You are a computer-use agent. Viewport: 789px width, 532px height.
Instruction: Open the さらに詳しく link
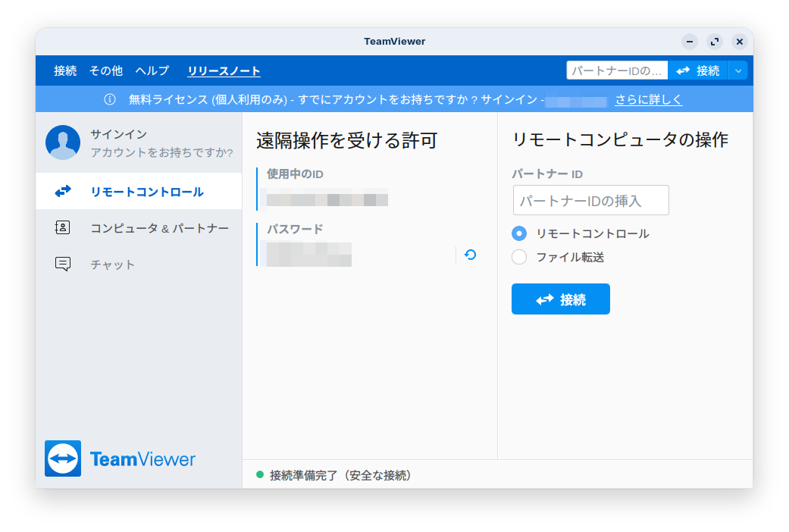pos(649,100)
